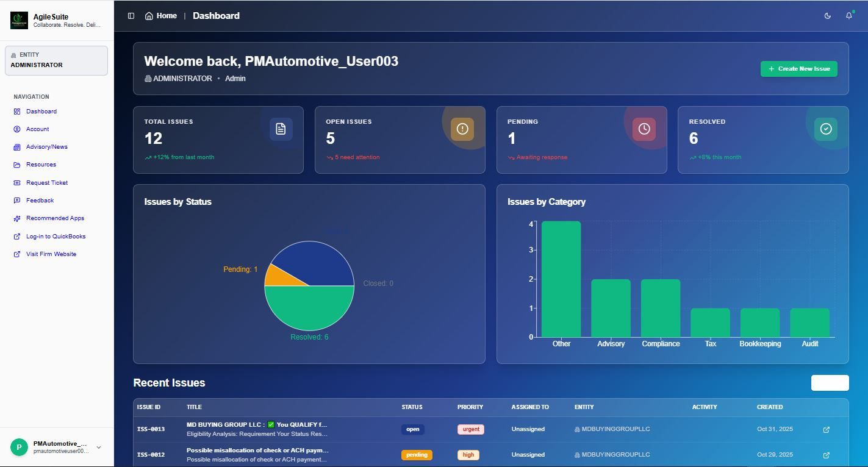The image size is (868, 467).
Task: Click the Priority column header
Action: [x=470, y=407]
